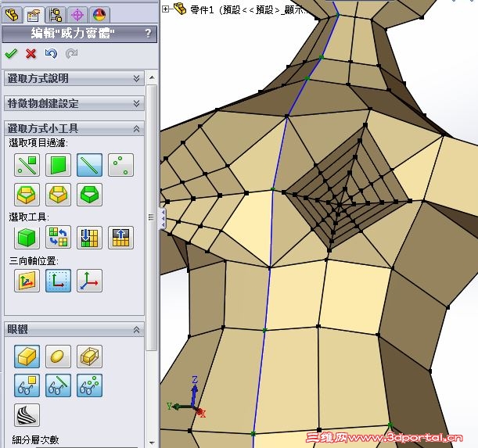Choose the green cube selection tool
Image resolution: width=478 pixels, height=448 pixels.
pos(27,238)
